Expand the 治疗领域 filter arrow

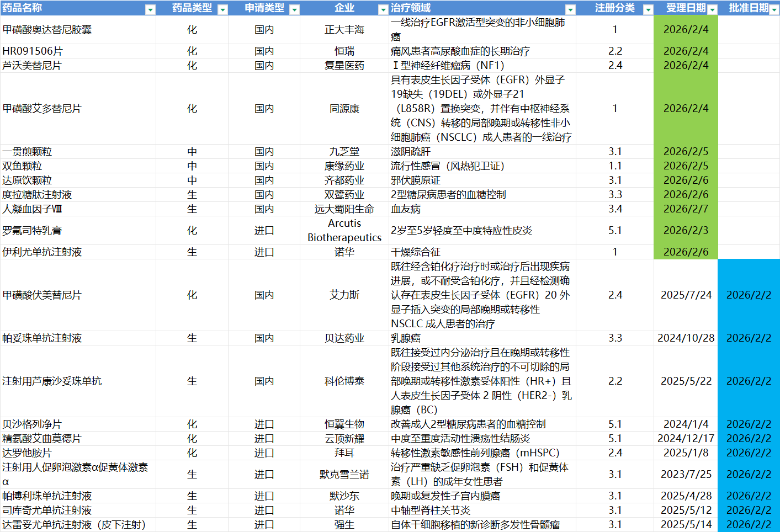570,9
